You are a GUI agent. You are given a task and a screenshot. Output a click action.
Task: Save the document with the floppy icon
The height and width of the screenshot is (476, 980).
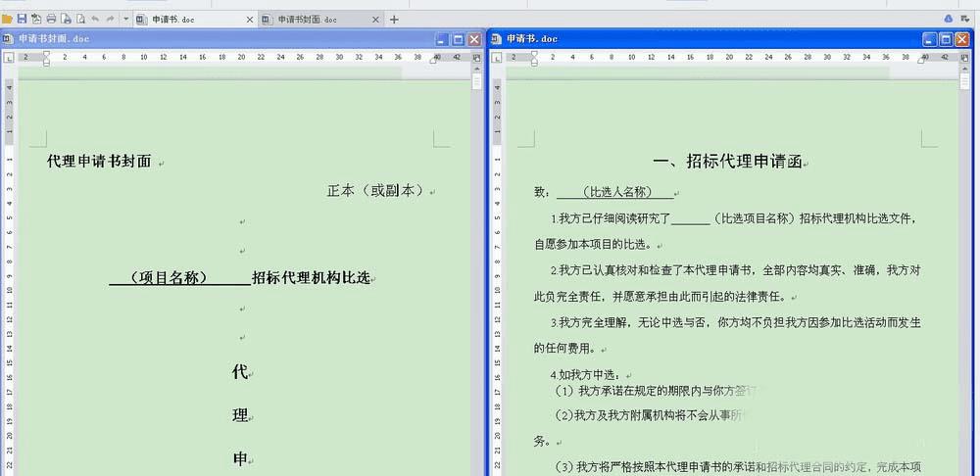click(22, 20)
